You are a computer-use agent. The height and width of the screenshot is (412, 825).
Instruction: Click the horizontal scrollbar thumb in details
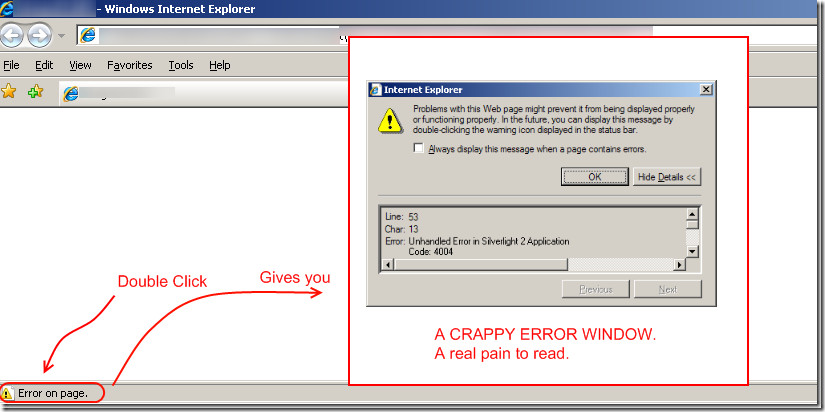click(480, 264)
